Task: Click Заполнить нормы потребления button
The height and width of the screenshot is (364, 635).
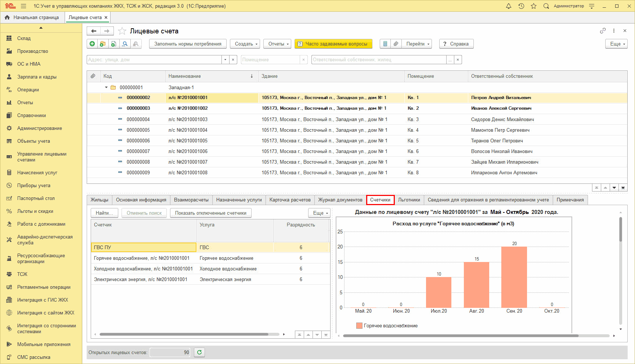Action: 188,44
